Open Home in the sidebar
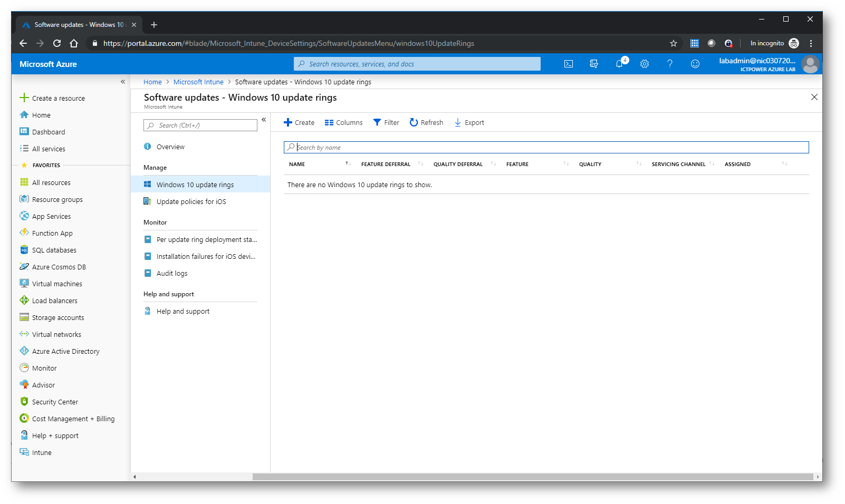This screenshot has height=504, width=845. click(35, 115)
